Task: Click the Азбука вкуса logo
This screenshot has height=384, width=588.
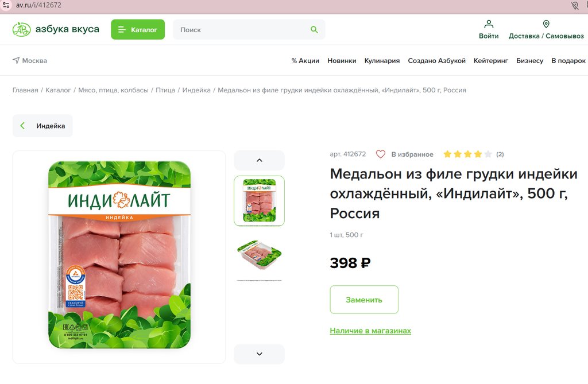Action: (x=56, y=29)
